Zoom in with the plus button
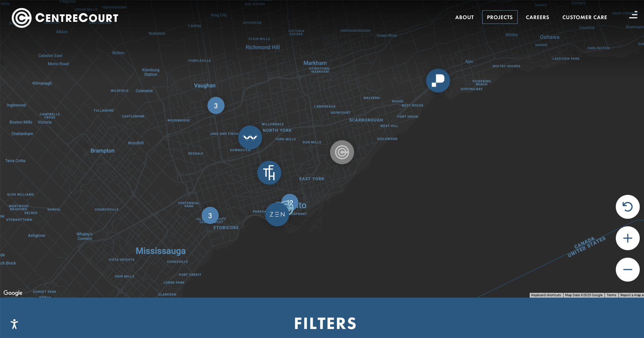644x338 pixels. pos(628,238)
